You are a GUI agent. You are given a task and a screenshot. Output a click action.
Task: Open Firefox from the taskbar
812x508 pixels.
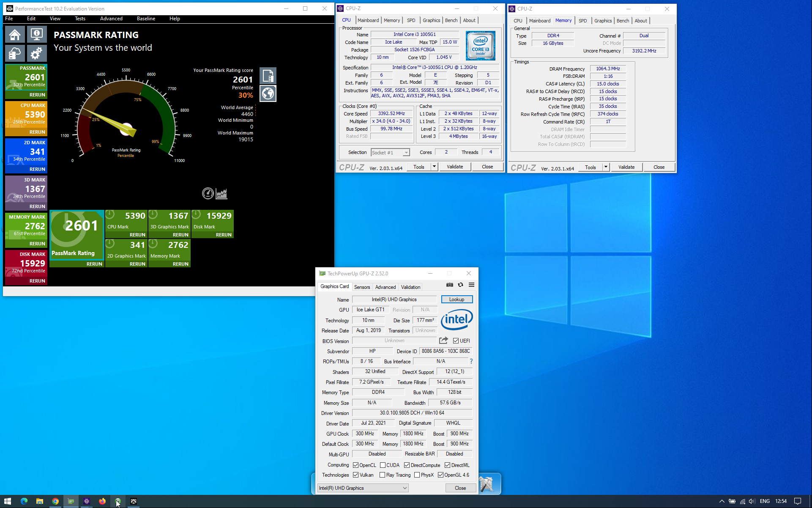[102, 501]
